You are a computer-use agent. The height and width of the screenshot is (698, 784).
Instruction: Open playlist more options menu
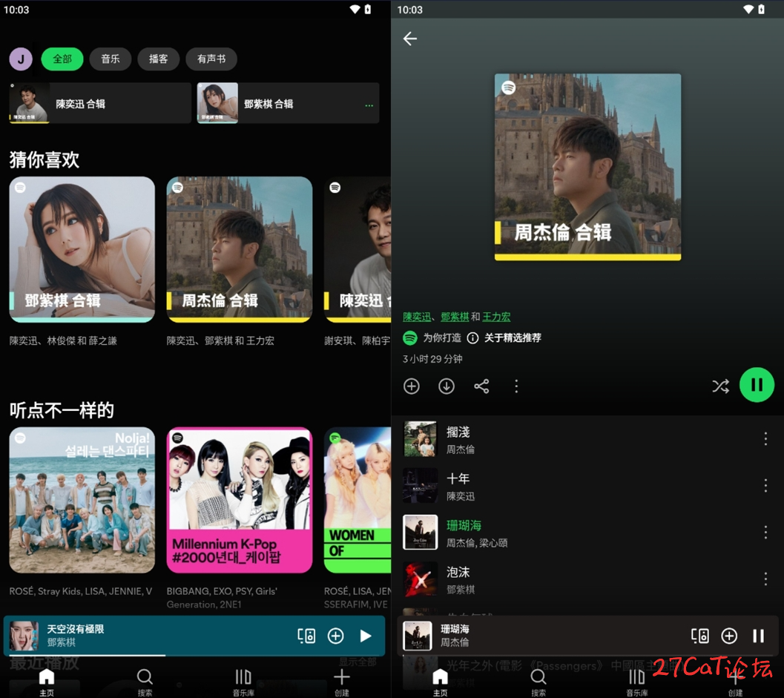coord(516,386)
